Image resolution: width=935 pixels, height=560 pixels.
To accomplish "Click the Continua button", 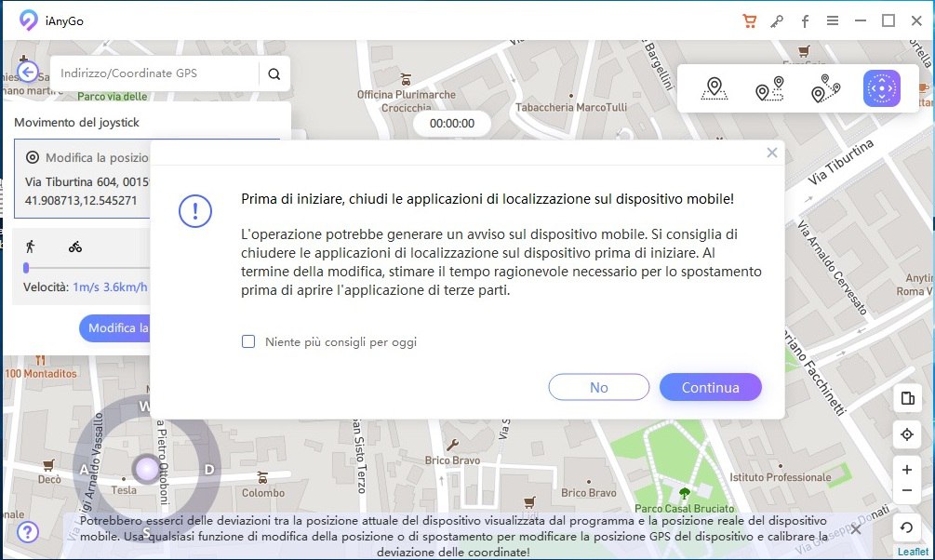I will 710,387.
